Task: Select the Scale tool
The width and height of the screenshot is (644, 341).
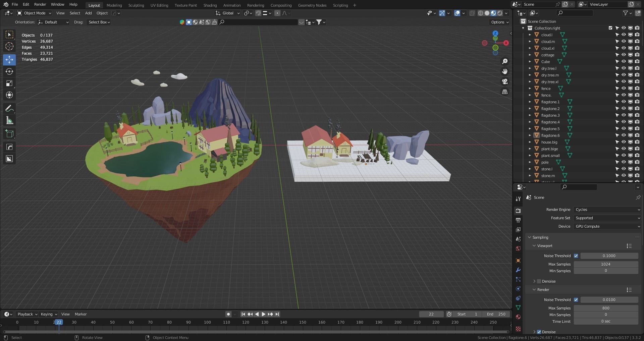Action: coord(9,83)
